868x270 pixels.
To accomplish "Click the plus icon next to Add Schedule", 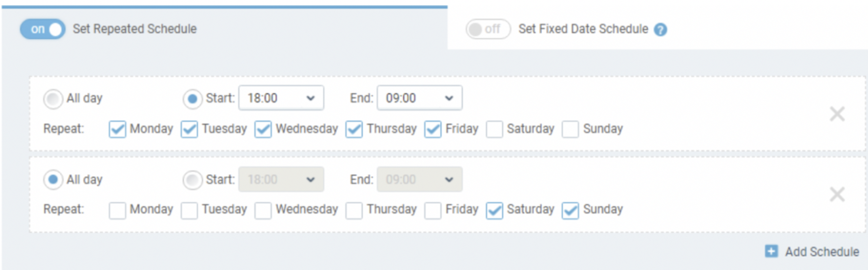I will [771, 251].
